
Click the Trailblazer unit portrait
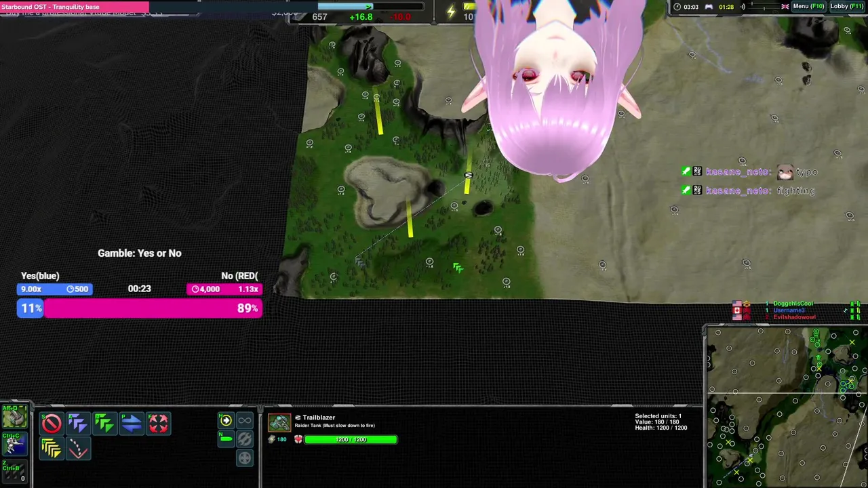[279, 422]
